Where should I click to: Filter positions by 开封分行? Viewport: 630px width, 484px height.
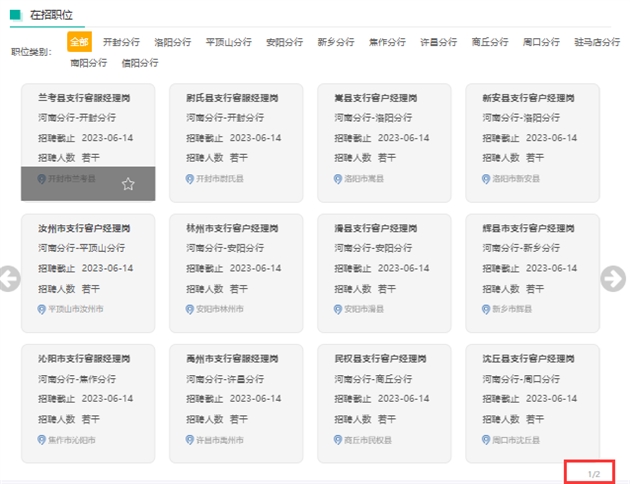click(x=121, y=42)
